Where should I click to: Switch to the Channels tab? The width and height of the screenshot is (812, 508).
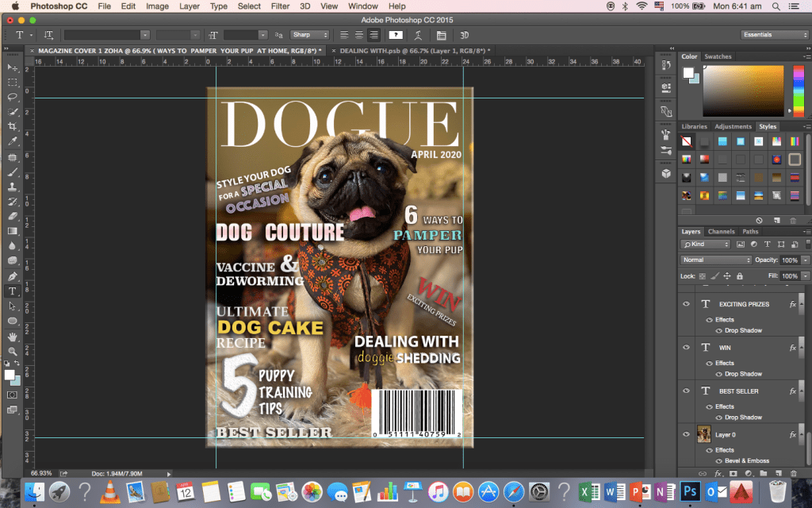tap(721, 232)
